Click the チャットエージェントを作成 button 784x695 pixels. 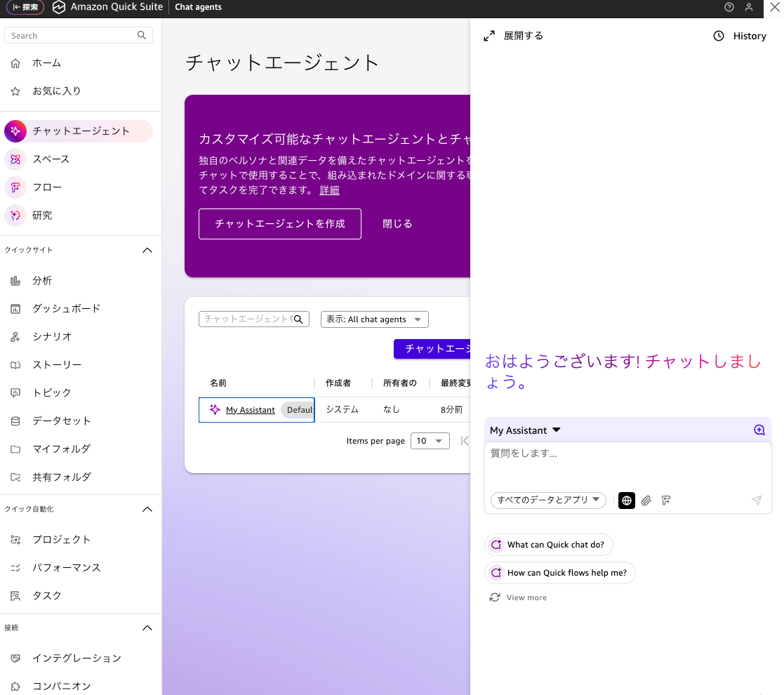(279, 224)
